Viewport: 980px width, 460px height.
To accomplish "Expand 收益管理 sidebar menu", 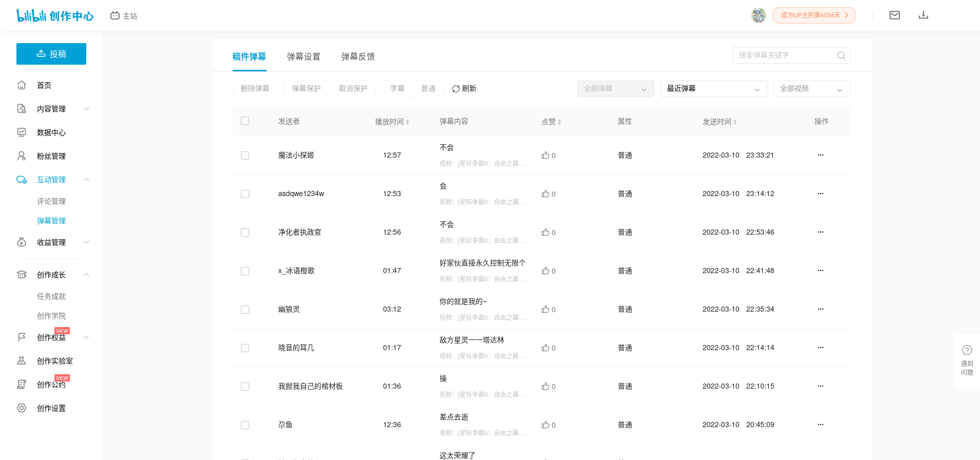I will pos(51,242).
